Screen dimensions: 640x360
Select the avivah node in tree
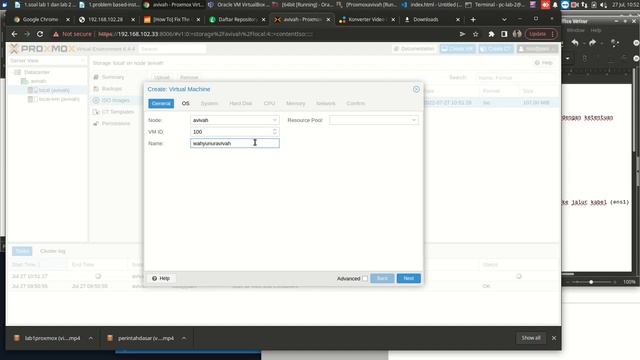pyautogui.click(x=38, y=81)
